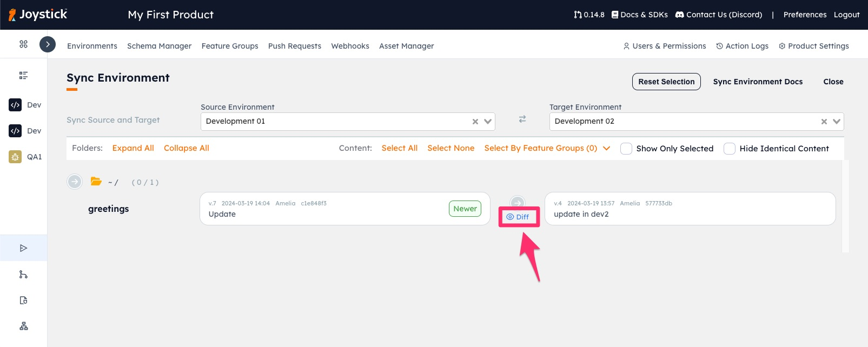This screenshot has height=347, width=868.
Task: Open Preferences
Action: 805,15
